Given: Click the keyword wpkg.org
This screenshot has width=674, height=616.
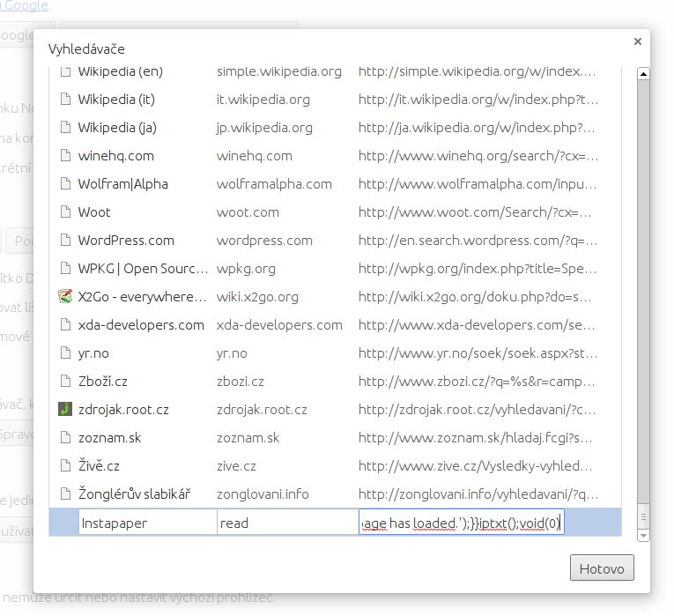Looking at the screenshot, I should [x=246, y=269].
